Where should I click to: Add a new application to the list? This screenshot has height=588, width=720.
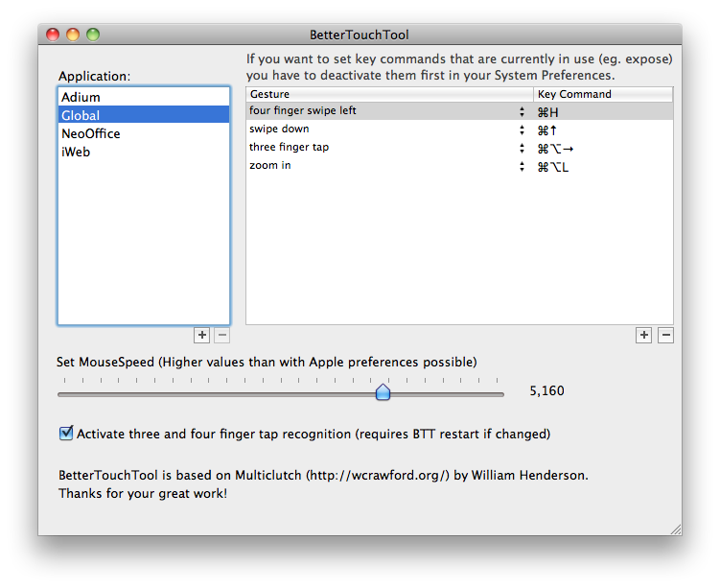[201, 336]
